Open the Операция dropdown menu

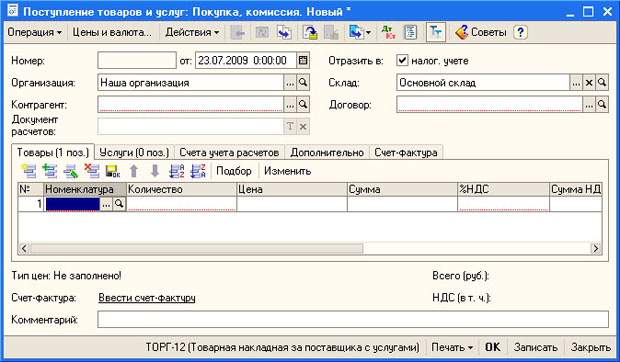pos(34,32)
